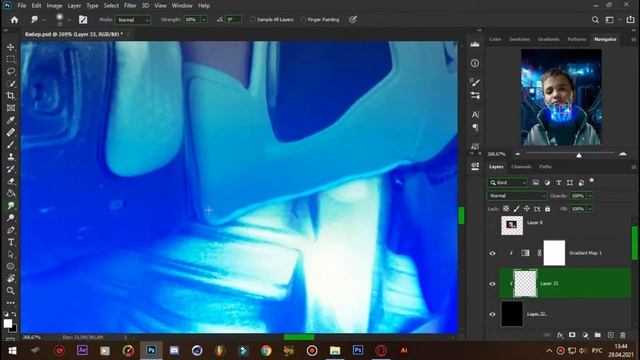Select the Dodge tool
640x360 pixels.
pos(11,218)
